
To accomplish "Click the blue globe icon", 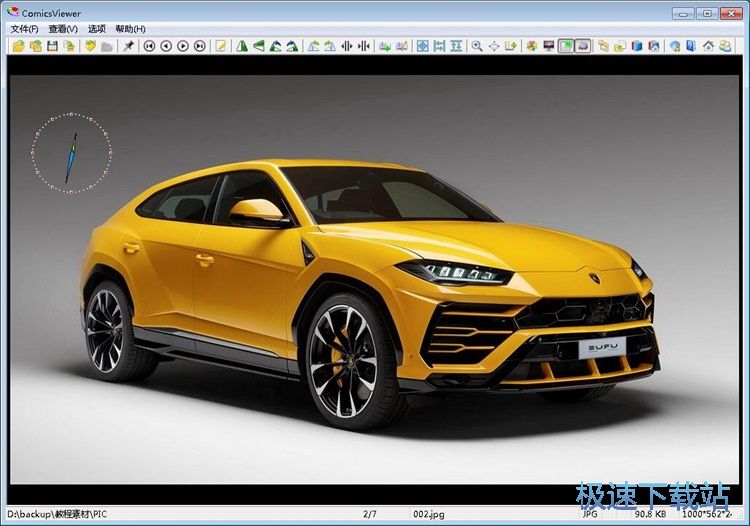I will point(675,46).
